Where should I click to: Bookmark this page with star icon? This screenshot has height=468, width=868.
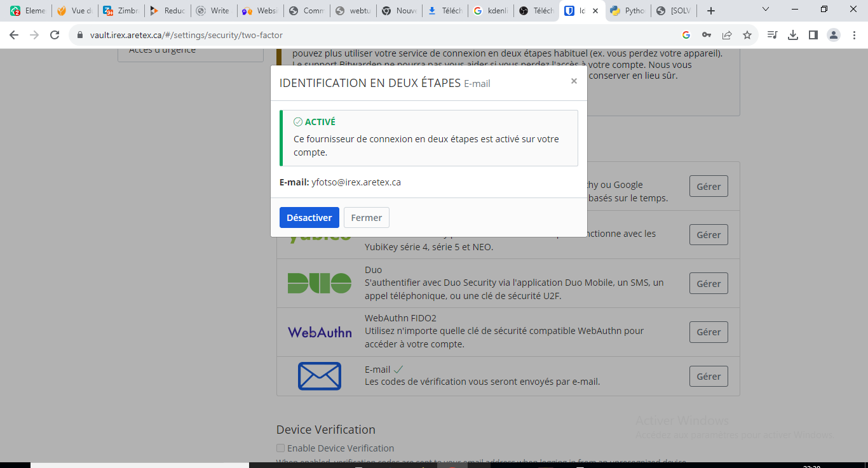point(747,35)
